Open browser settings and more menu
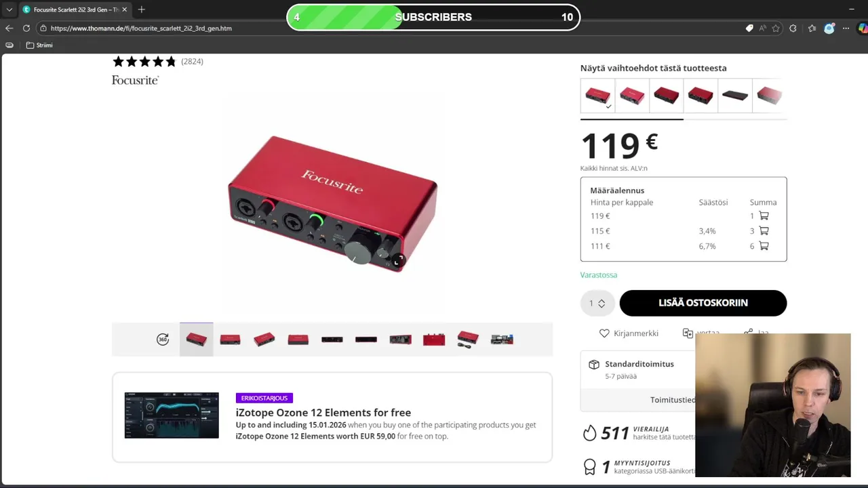 [x=846, y=28]
